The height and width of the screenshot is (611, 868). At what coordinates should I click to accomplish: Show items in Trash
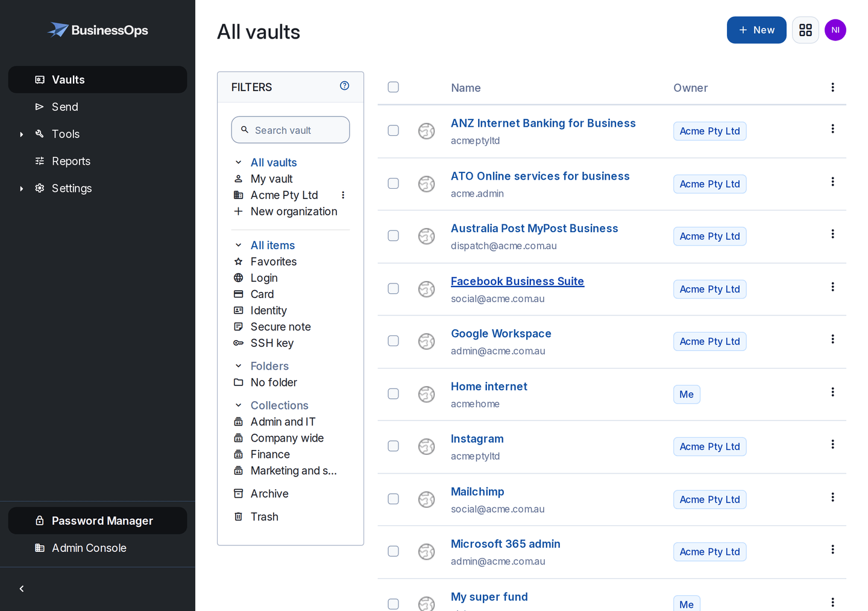click(264, 517)
